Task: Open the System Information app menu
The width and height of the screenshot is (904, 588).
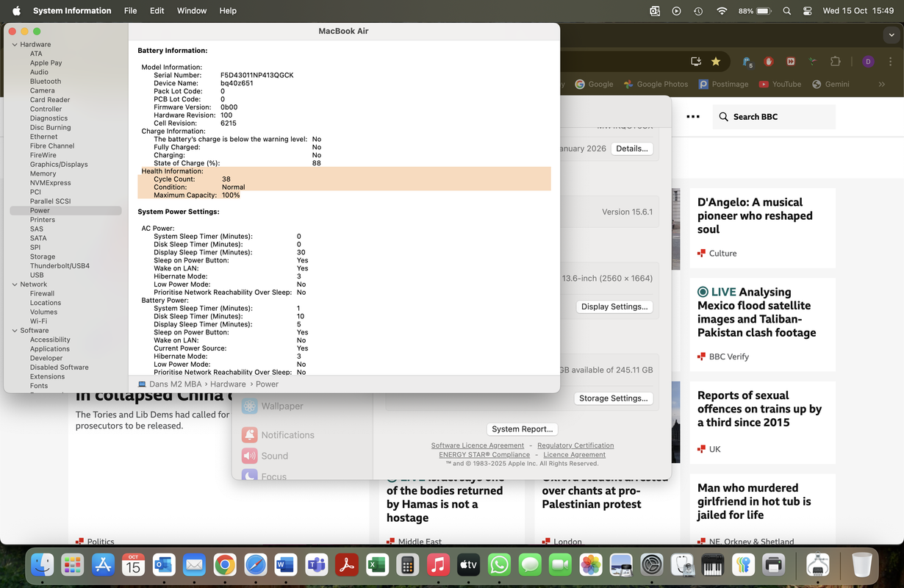Action: (x=72, y=11)
